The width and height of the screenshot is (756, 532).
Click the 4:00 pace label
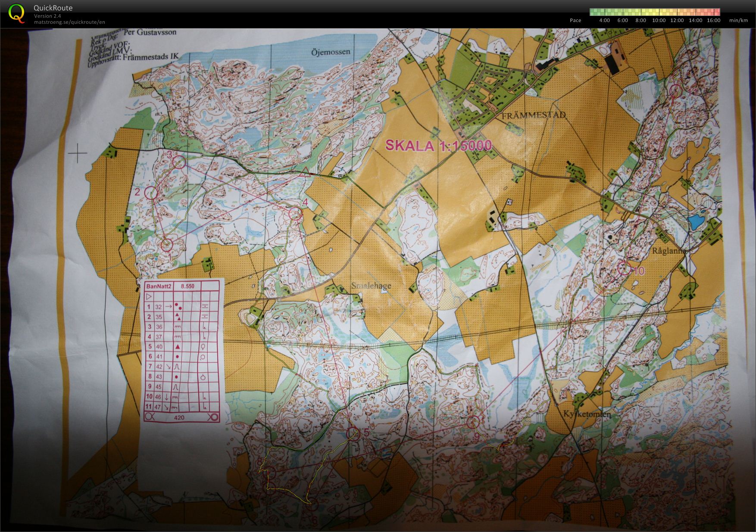point(604,20)
